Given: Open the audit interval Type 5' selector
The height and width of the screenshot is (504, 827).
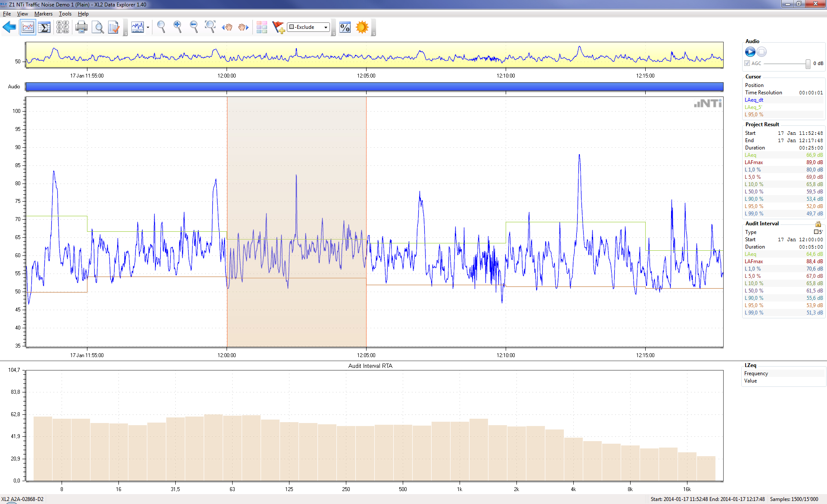Looking at the screenshot, I should [818, 232].
